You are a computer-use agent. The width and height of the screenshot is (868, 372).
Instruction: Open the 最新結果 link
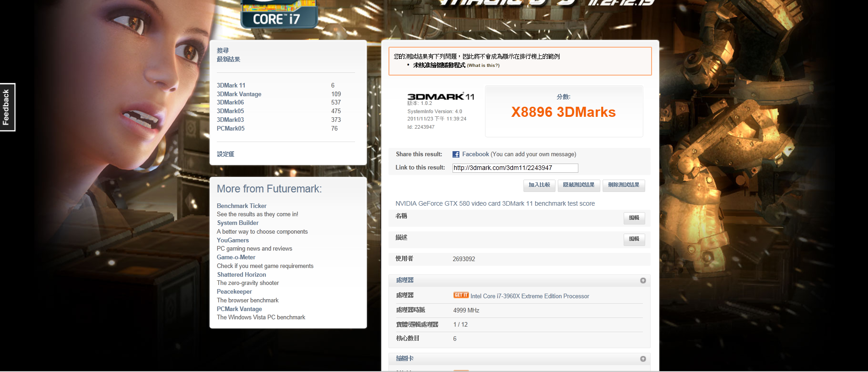228,59
